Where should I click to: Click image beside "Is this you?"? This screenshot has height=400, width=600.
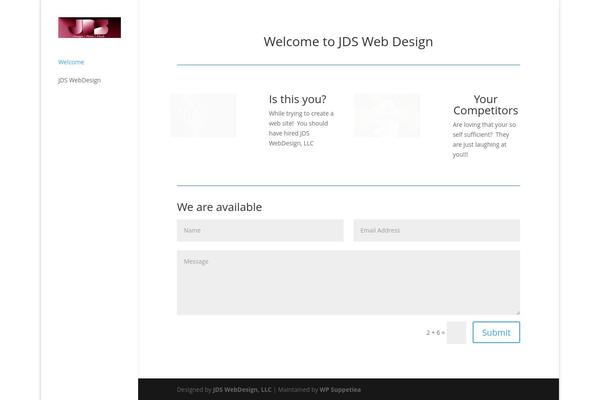click(203, 115)
